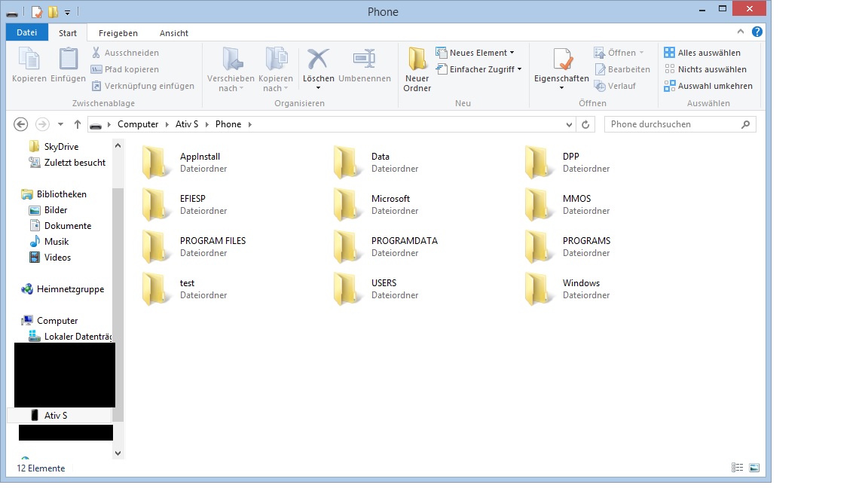This screenshot has width=868, height=488.
Task: Switch to large icons view
Action: click(x=754, y=468)
